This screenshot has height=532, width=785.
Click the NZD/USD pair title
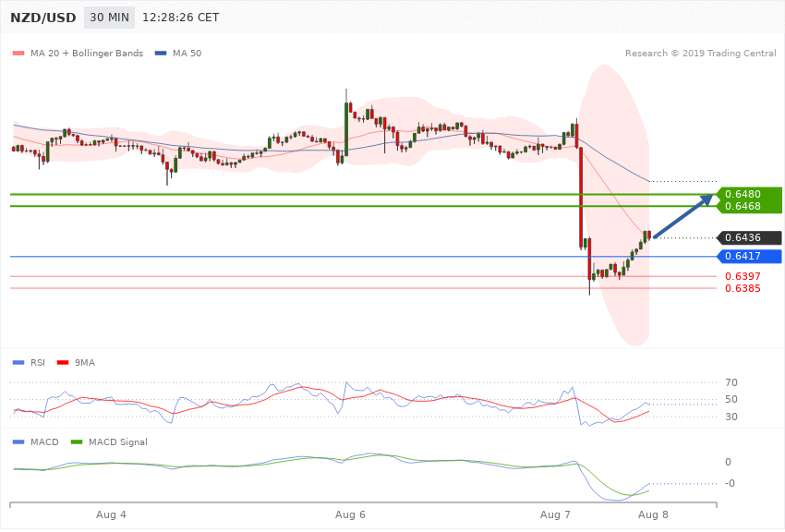click(43, 18)
